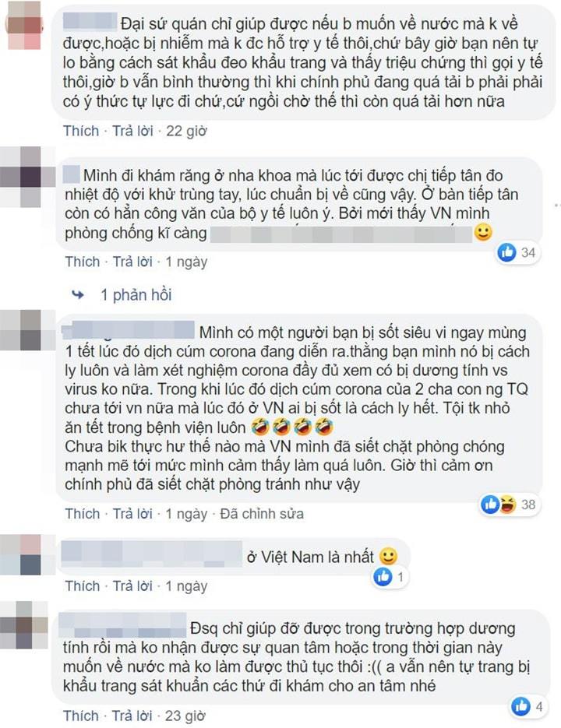This screenshot has height=728, width=561.
Task: Like the comment marked Đã chỉnh sửa
Action: 83,514
